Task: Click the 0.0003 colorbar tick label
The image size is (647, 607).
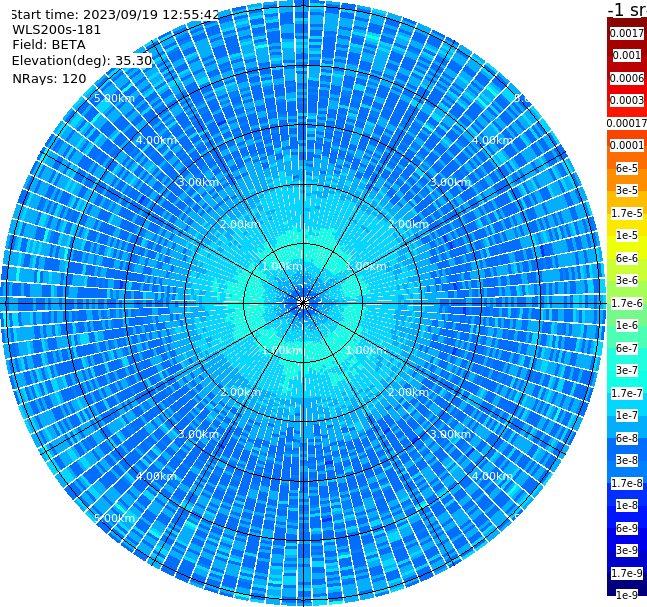Action: coord(627,100)
